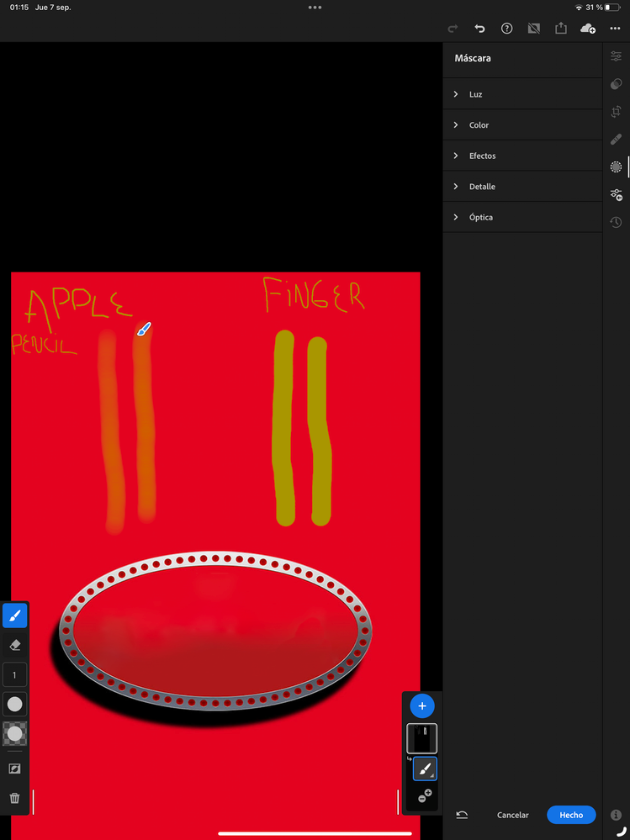This screenshot has width=630, height=840.
Task: Open the healing bandage tool
Action: click(x=616, y=140)
